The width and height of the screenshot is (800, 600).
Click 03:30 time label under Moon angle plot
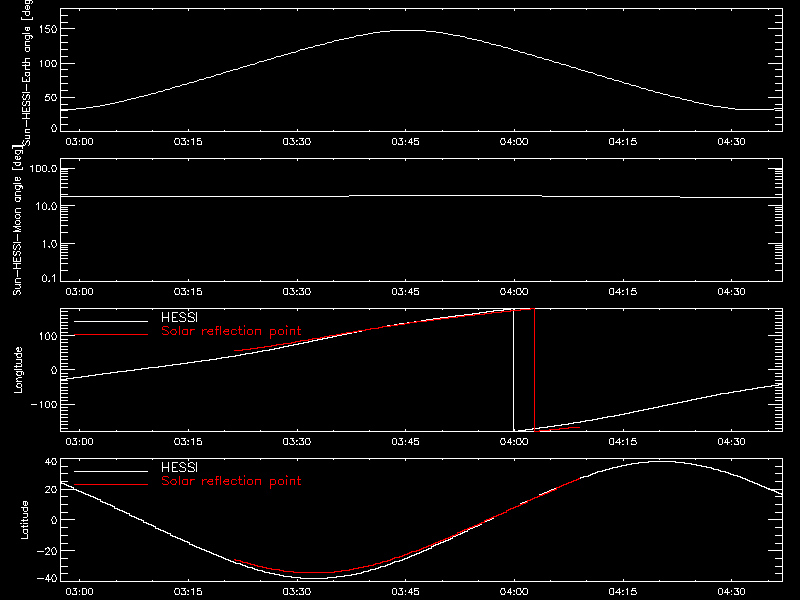(296, 292)
